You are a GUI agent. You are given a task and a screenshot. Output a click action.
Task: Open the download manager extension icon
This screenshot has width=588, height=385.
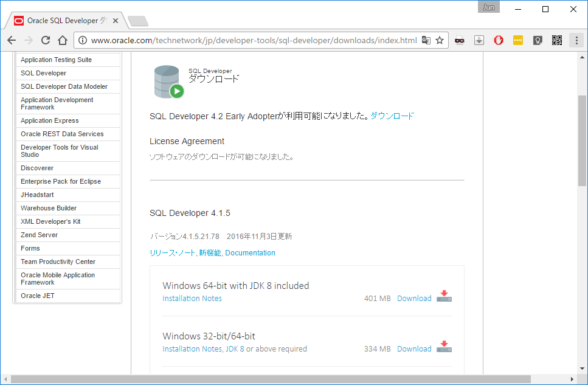(479, 40)
